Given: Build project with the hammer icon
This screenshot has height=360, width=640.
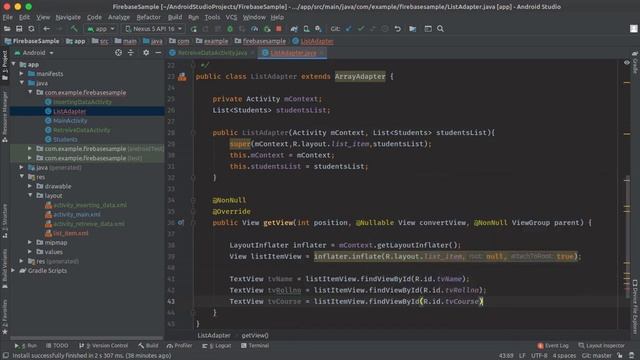Looking at the screenshot, I should (74, 29).
